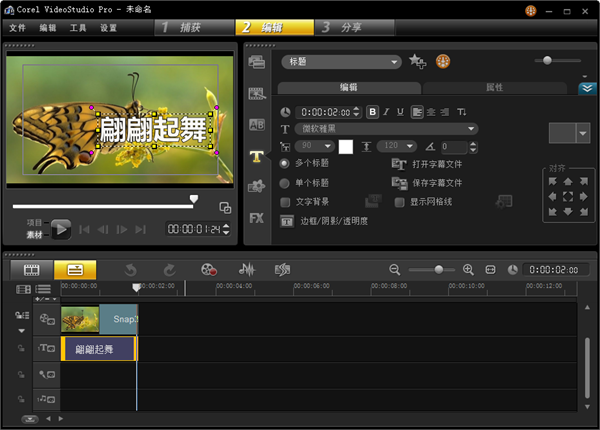Select the Transition library icon
Viewport: 600px width, 430px height.
pyautogui.click(x=257, y=125)
